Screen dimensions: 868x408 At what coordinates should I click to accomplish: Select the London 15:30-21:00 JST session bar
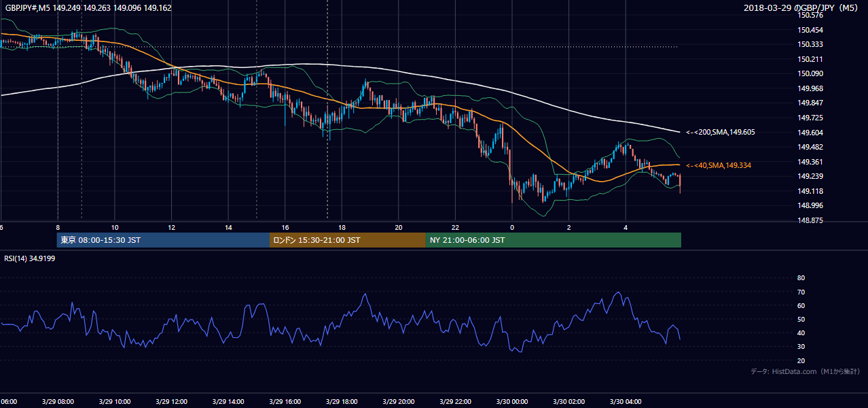tap(348, 240)
